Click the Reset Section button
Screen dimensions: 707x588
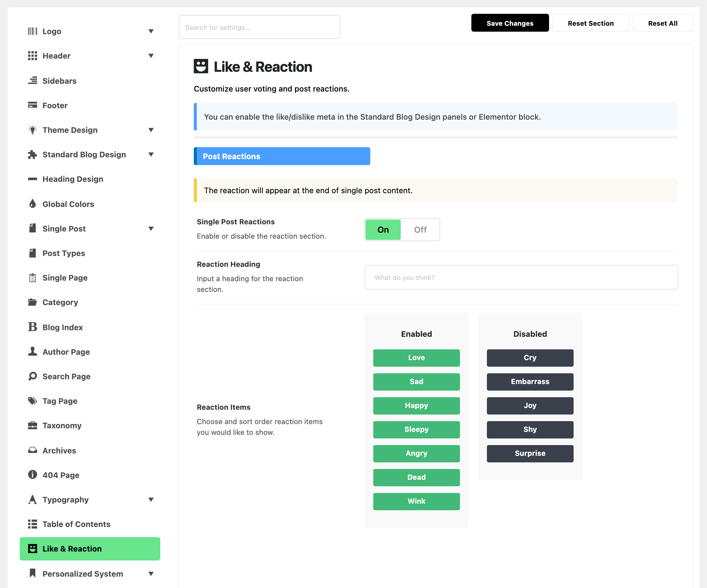[591, 23]
